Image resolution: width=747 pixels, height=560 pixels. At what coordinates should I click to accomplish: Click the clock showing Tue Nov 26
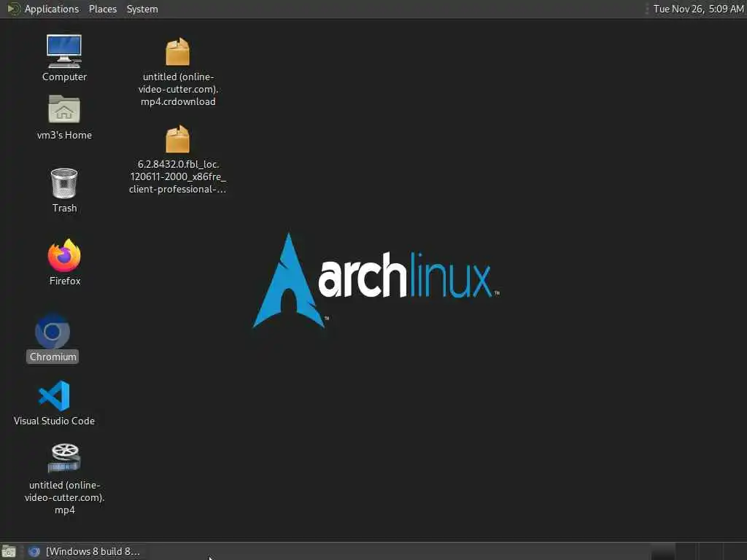pos(698,9)
